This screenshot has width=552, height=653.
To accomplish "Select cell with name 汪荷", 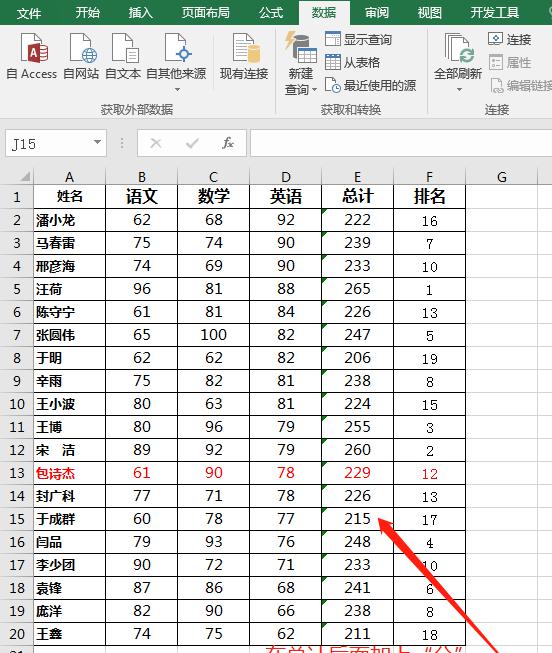I will click(x=70, y=289).
